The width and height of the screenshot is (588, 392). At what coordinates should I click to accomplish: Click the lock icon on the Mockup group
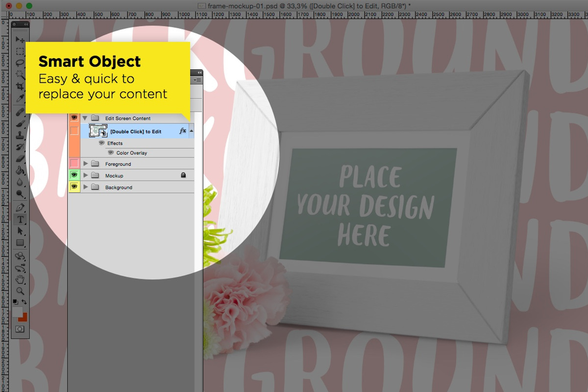(183, 175)
